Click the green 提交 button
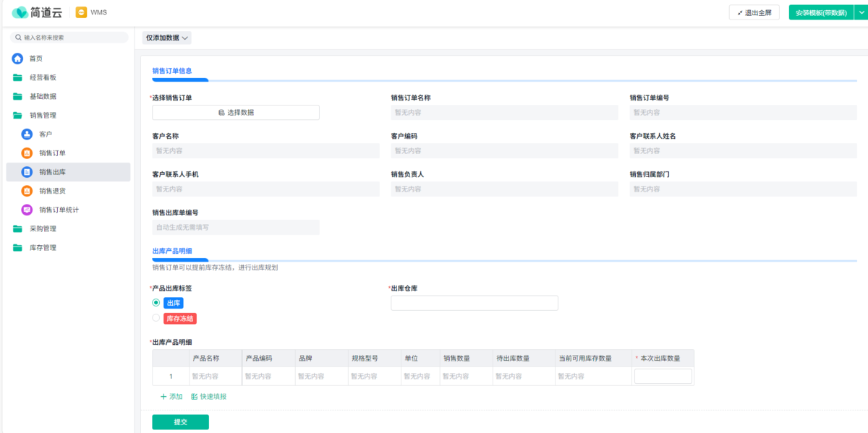 tap(180, 422)
